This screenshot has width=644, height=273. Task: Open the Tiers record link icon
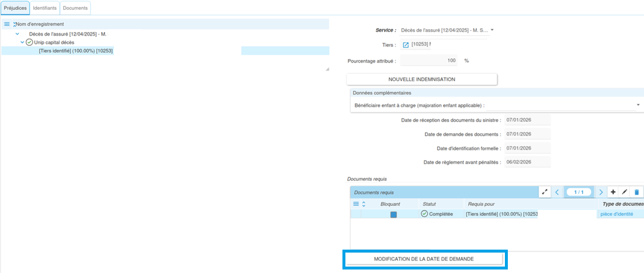(406, 45)
